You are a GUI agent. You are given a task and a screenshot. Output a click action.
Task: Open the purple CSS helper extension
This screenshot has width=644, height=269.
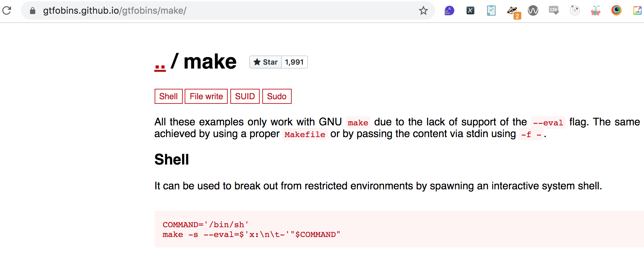449,10
